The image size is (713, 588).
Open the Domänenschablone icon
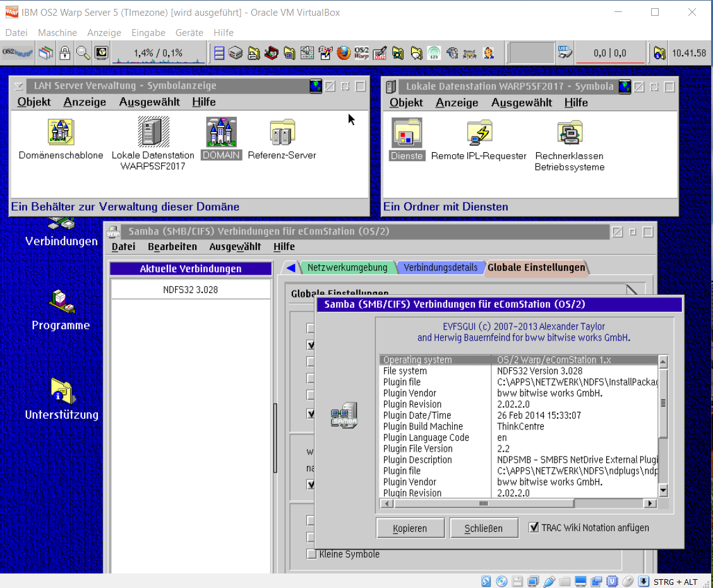click(x=61, y=132)
